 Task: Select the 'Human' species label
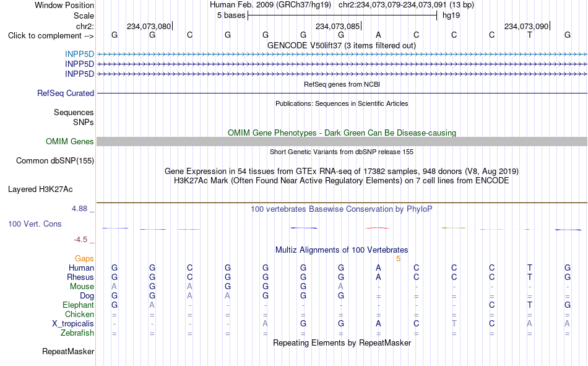pyautogui.click(x=81, y=268)
